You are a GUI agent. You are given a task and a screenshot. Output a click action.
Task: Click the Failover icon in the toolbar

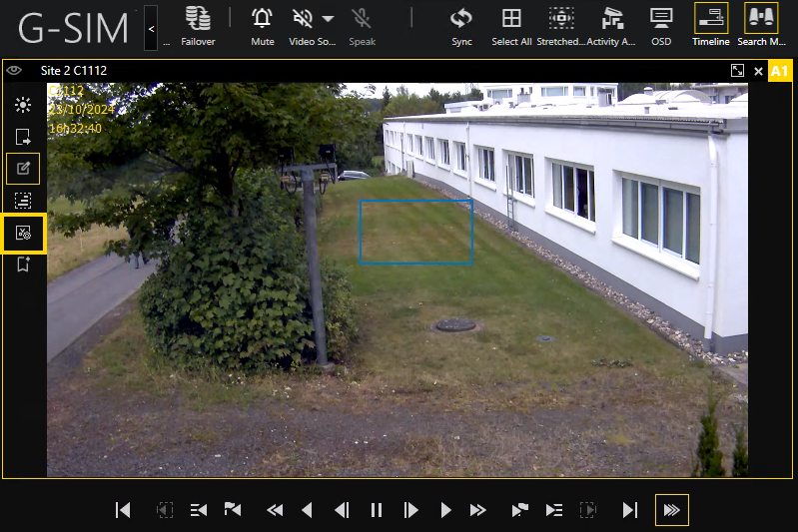[198, 19]
